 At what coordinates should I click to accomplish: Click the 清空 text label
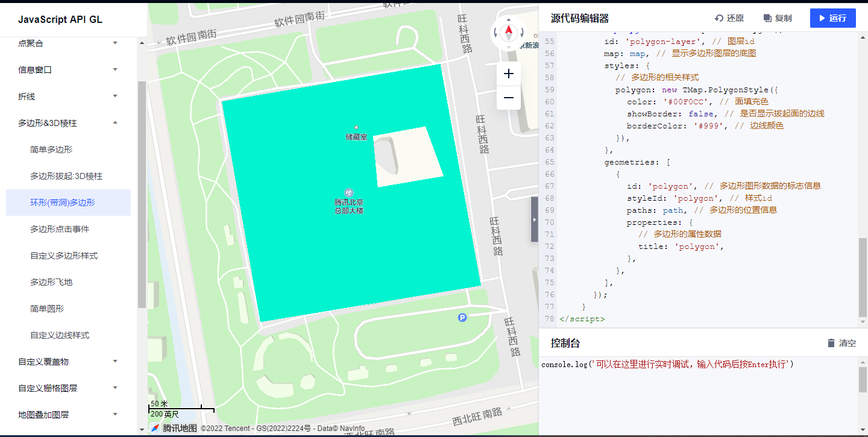(x=848, y=343)
